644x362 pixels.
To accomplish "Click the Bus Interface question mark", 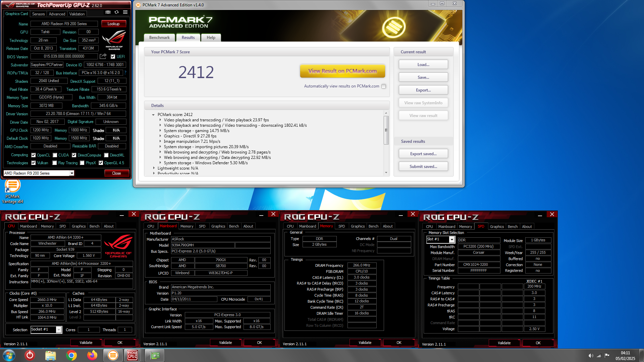I will (125, 73).
